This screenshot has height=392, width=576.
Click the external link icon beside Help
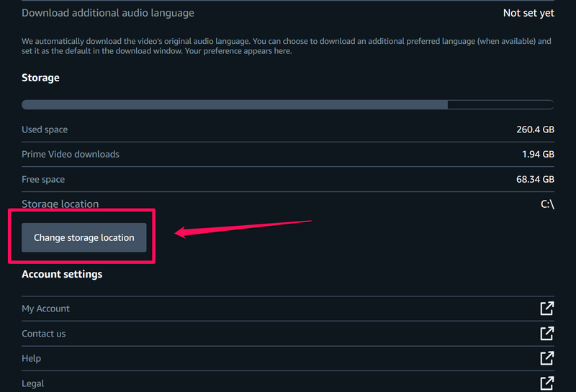[x=547, y=358]
